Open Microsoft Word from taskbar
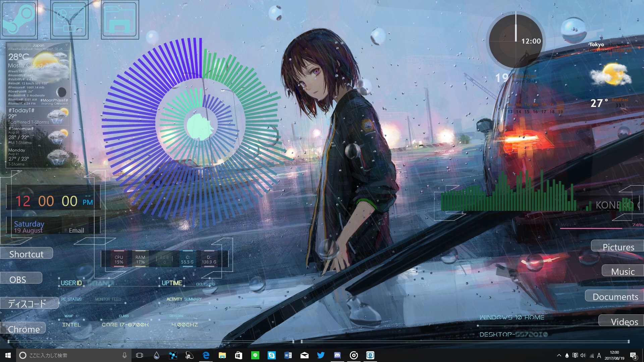 pyautogui.click(x=288, y=355)
